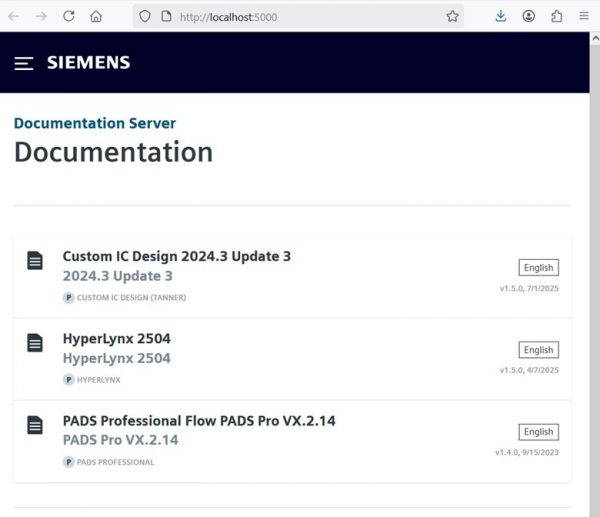The width and height of the screenshot is (600, 517).
Task: Choose English for HyperLynx 2504
Action: 538,350
